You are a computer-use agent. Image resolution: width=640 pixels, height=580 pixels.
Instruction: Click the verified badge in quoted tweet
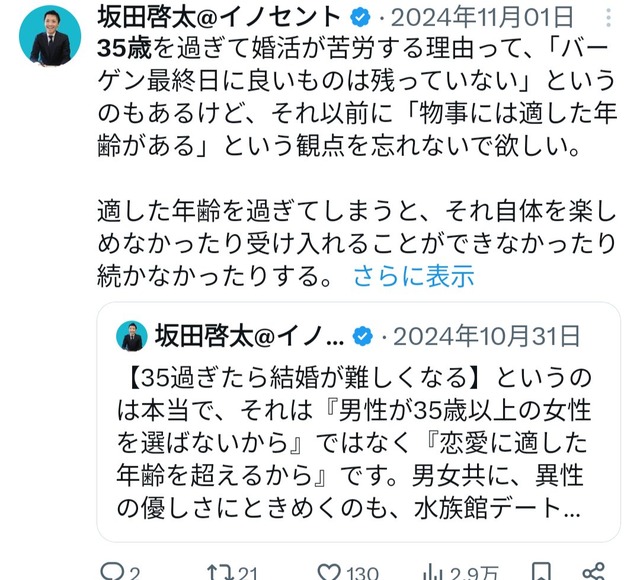[x=362, y=337]
